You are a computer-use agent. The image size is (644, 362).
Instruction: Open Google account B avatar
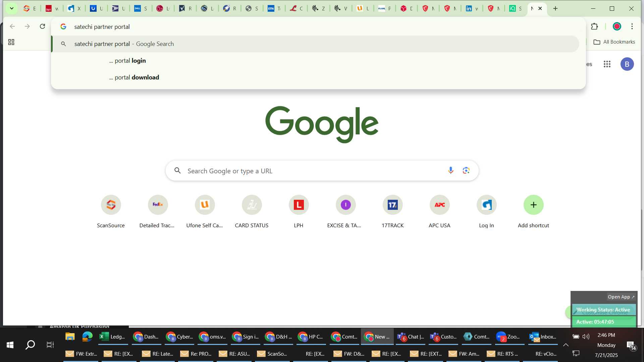point(627,64)
